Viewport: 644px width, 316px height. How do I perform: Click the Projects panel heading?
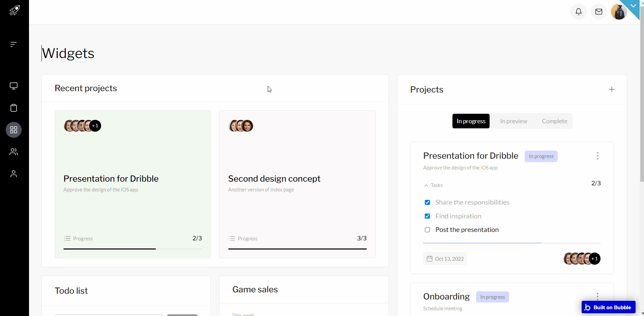(427, 89)
